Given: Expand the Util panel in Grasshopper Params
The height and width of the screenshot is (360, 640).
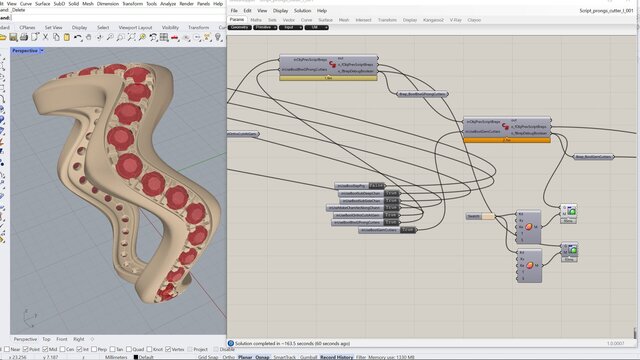Looking at the screenshot, I should [x=316, y=27].
